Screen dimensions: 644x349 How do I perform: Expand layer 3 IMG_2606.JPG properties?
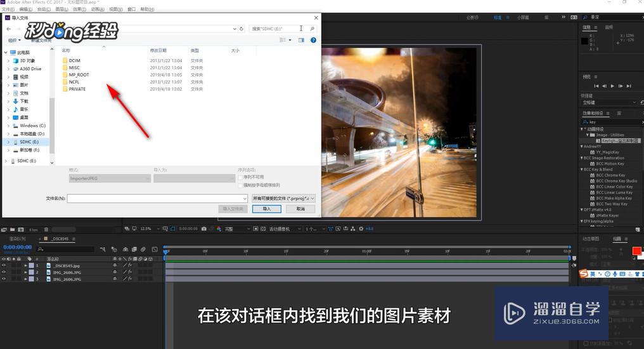25,279
